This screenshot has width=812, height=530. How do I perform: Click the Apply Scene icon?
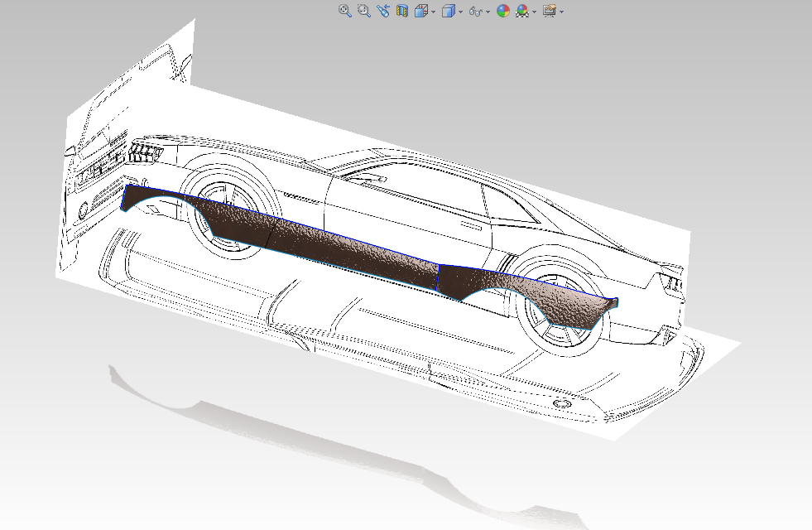522,12
